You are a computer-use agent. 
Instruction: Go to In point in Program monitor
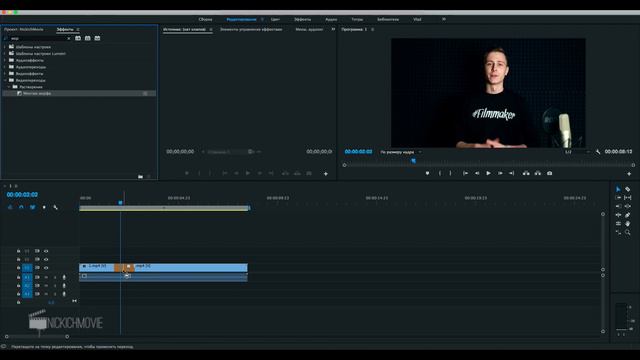pyautogui.click(x=465, y=173)
